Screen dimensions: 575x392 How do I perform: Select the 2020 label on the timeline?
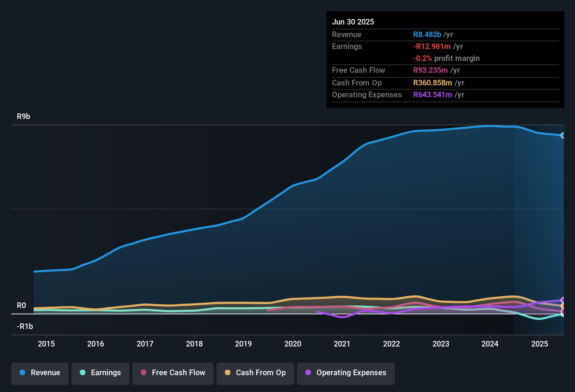click(293, 344)
